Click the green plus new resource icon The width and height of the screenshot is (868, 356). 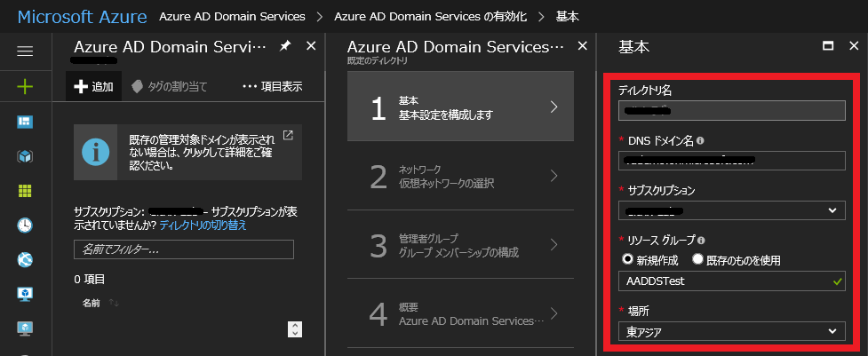tap(25, 87)
